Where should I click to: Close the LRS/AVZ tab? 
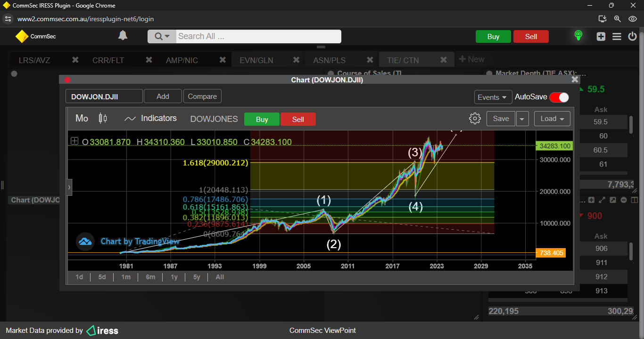tap(75, 60)
